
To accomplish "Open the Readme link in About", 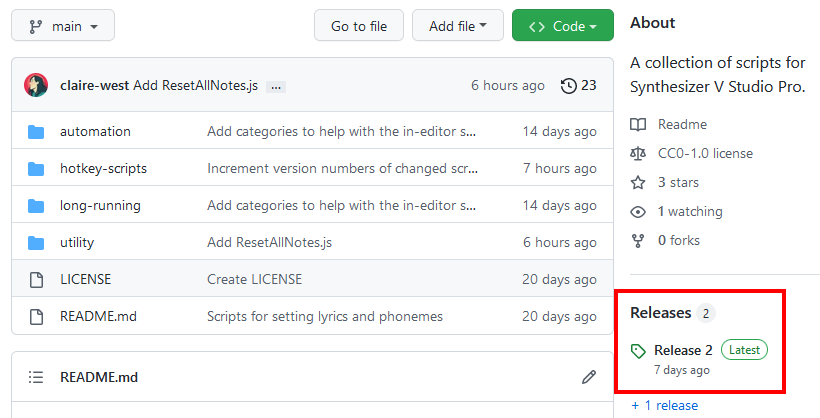I will pos(682,125).
